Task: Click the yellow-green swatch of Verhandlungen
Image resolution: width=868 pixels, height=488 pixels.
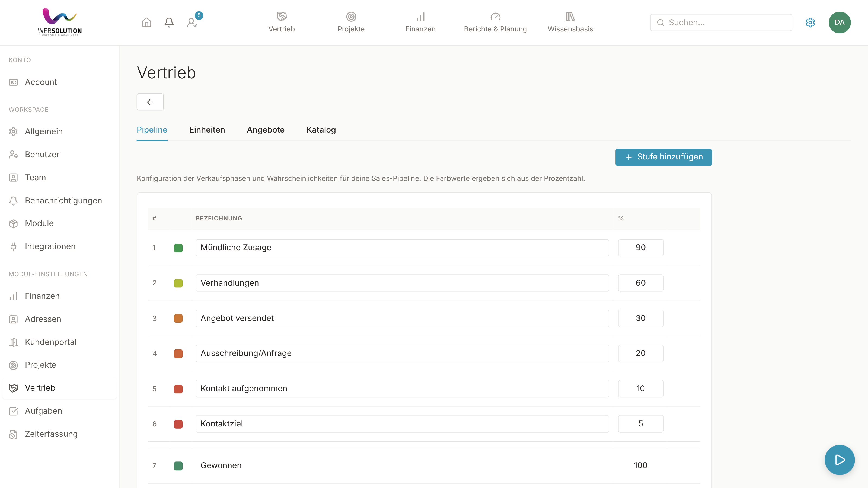Action: (178, 283)
